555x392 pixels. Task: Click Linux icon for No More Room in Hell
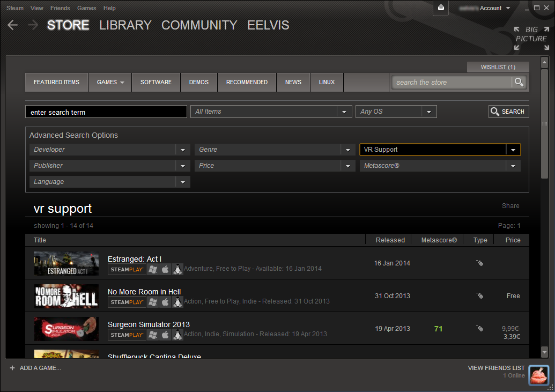click(x=177, y=302)
